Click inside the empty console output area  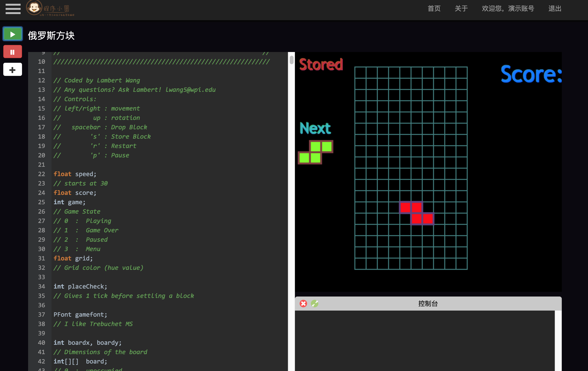[x=424, y=341]
